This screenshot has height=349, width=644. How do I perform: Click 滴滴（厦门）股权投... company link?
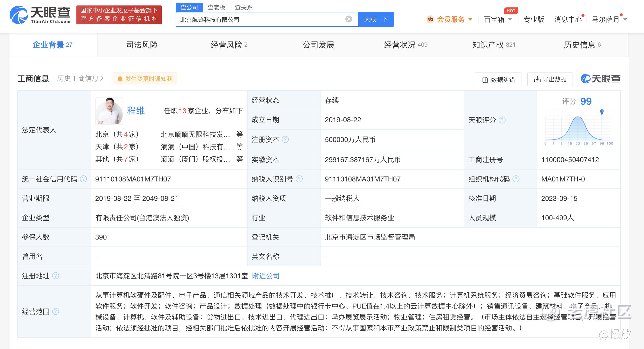coord(195,159)
